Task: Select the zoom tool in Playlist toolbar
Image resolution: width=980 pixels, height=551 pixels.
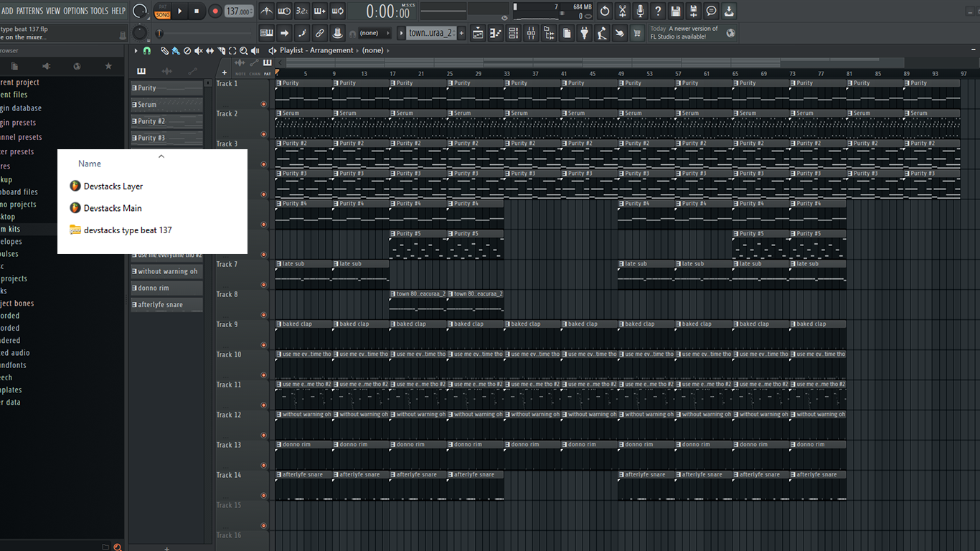Action: [x=244, y=50]
